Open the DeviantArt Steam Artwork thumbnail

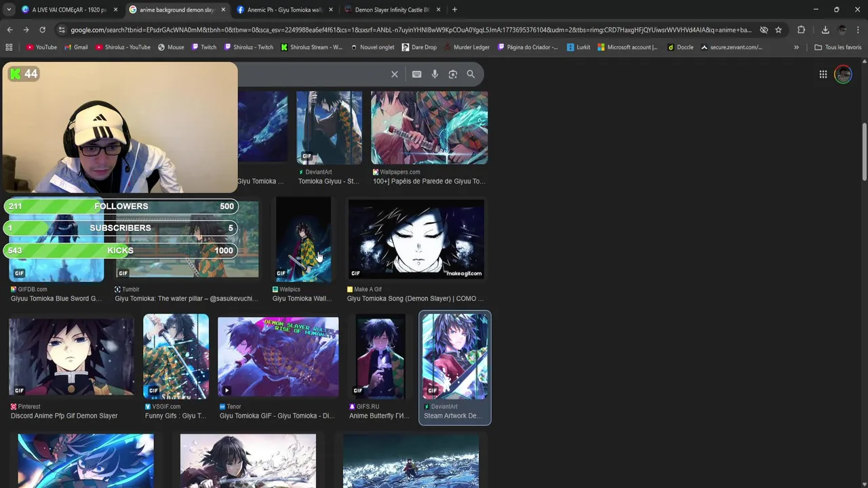(455, 357)
